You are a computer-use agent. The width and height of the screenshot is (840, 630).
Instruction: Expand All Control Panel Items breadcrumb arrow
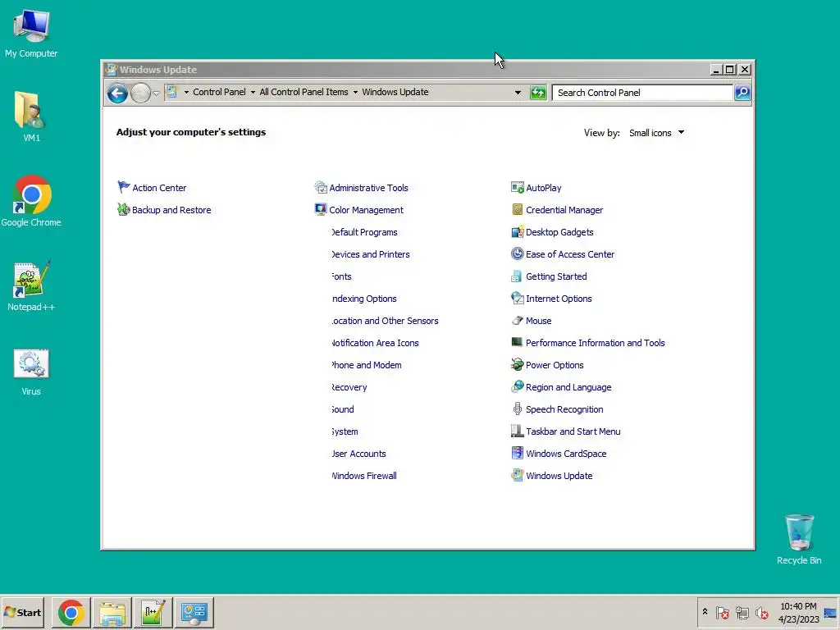[355, 92]
